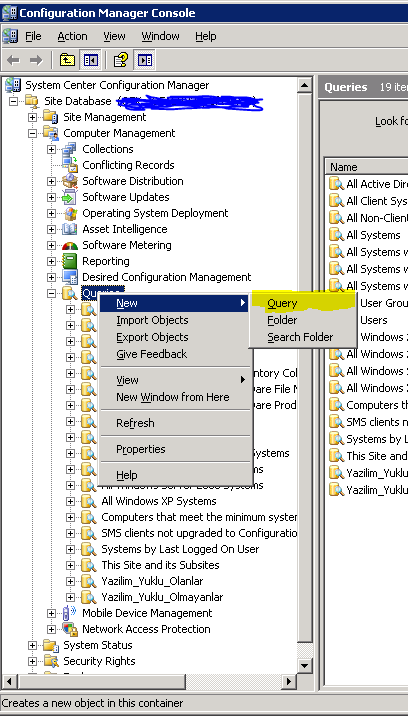
Task: Click the horizontal scroll left arrow
Action: click(x=10, y=682)
